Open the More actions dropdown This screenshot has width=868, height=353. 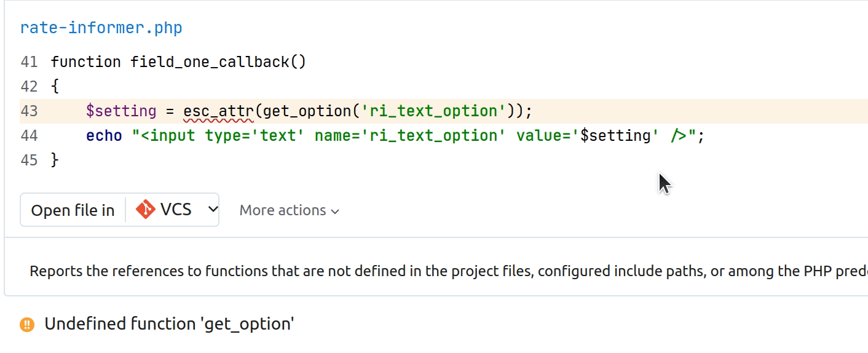click(x=289, y=210)
